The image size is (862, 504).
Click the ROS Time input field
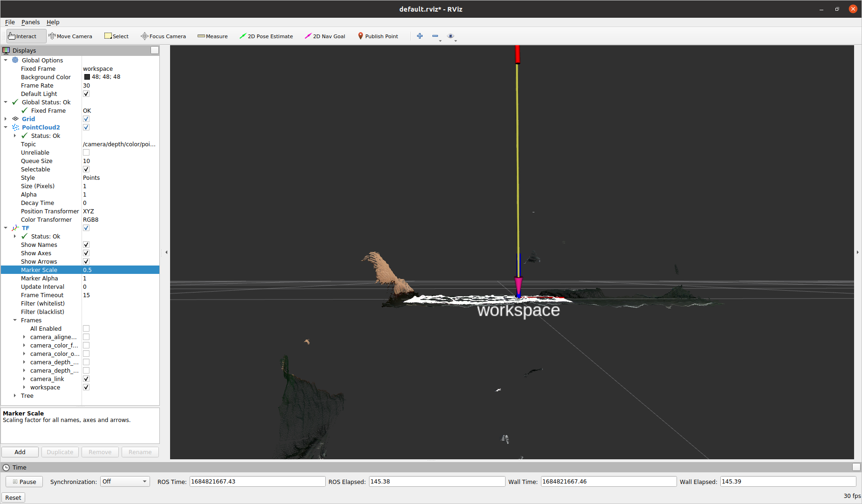point(257,481)
